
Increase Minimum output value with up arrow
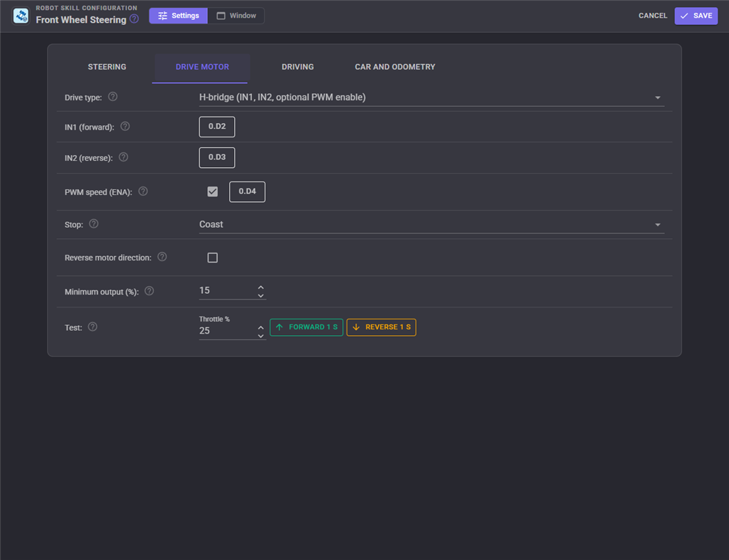point(261,287)
